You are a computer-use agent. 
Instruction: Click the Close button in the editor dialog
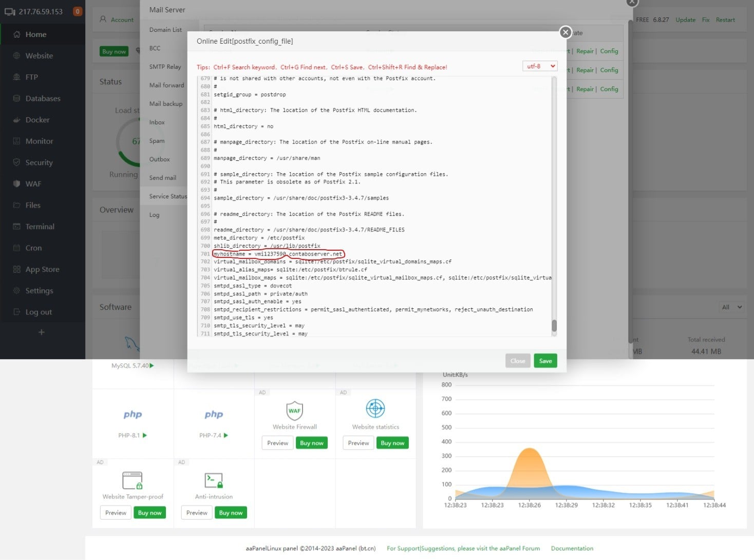pyautogui.click(x=518, y=361)
